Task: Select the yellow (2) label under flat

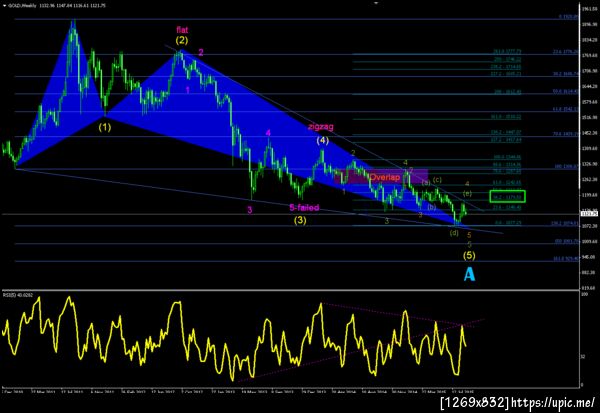Action: point(182,40)
